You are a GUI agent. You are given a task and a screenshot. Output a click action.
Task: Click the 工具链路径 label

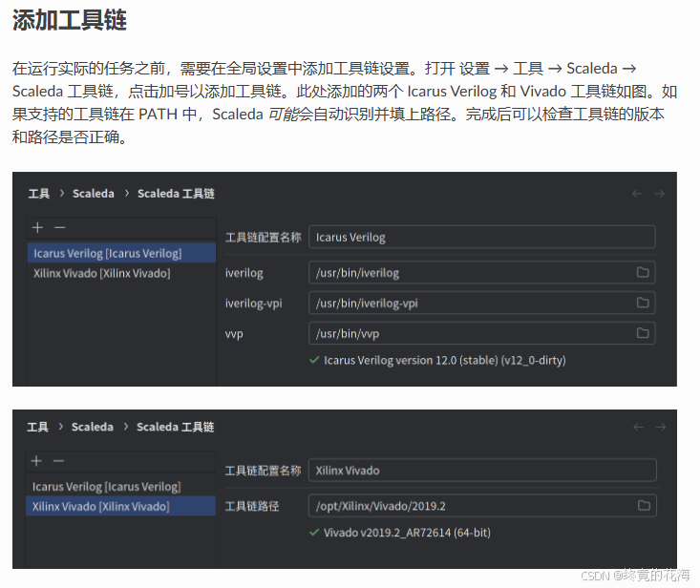tap(252, 506)
